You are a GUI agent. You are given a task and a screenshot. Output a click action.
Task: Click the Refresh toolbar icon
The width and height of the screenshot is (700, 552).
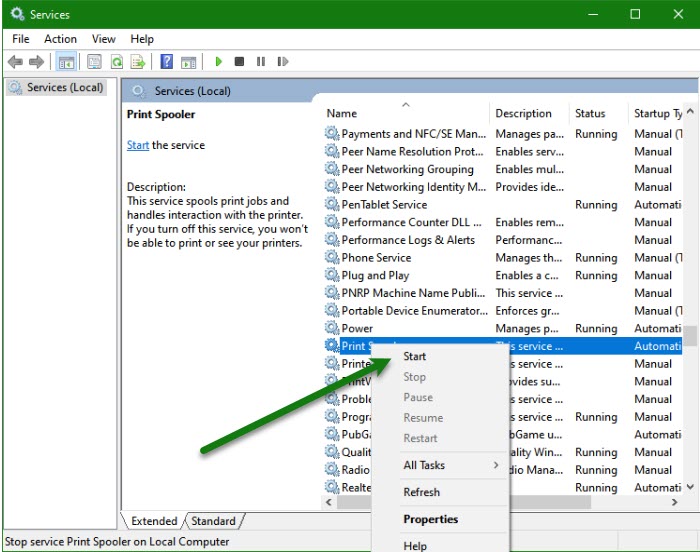click(x=117, y=62)
